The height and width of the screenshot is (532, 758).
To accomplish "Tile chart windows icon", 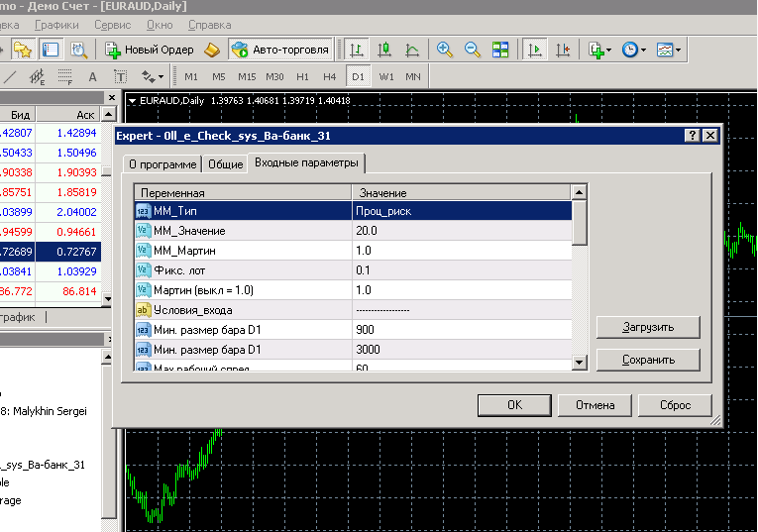I will (500, 50).
